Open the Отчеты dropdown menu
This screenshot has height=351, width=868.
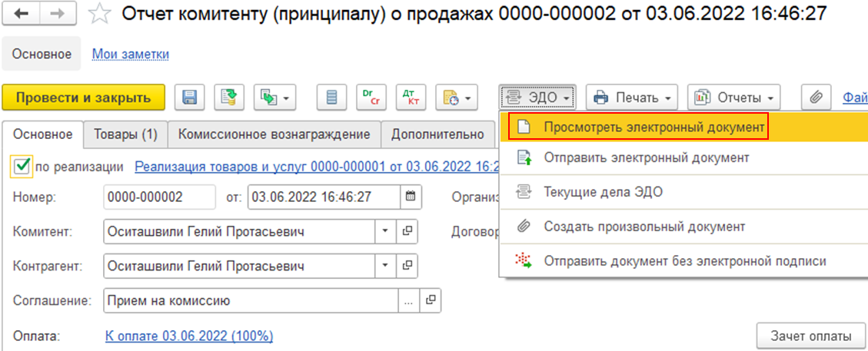pos(734,98)
